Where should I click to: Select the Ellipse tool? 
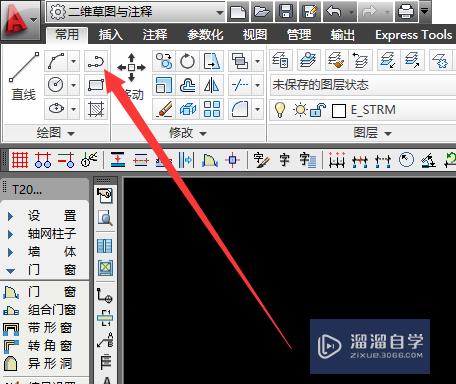[56, 109]
